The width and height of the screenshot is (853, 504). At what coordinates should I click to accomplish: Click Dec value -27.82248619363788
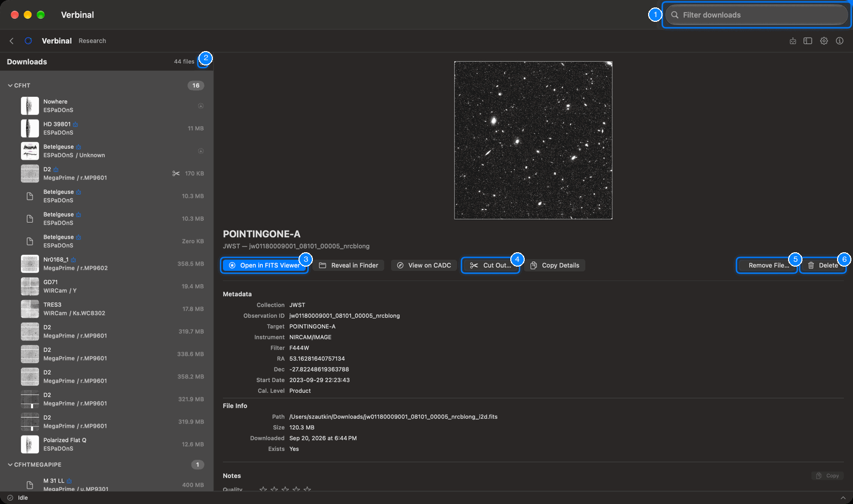click(x=319, y=369)
